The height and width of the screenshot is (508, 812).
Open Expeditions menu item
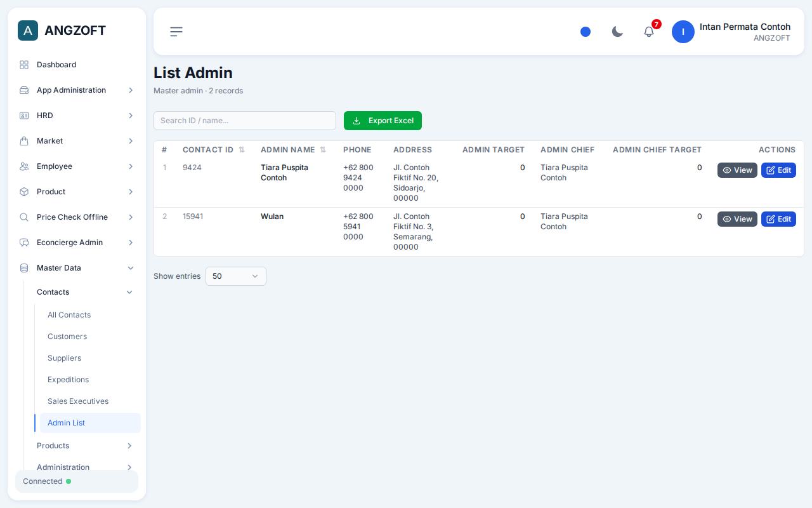click(x=90, y=380)
